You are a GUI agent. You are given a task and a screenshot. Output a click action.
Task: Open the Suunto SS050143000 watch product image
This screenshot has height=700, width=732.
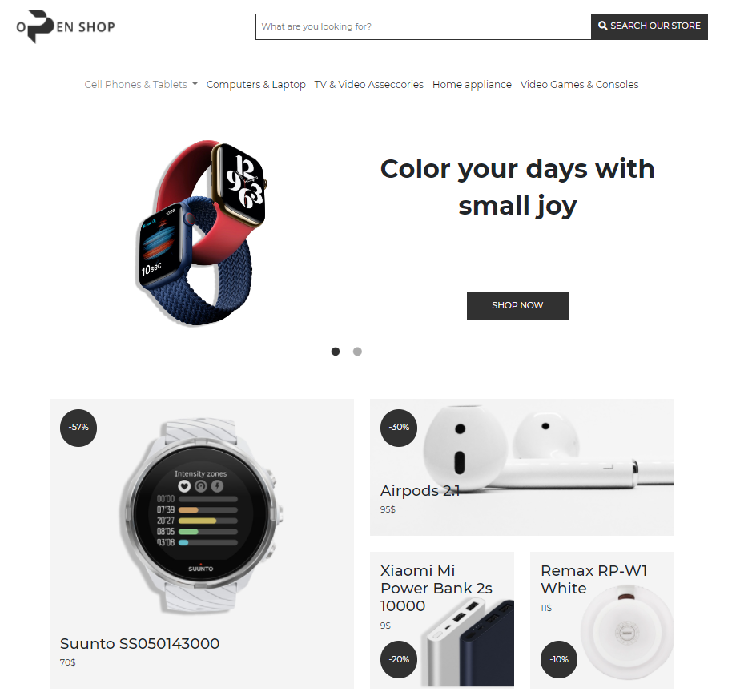(x=201, y=516)
